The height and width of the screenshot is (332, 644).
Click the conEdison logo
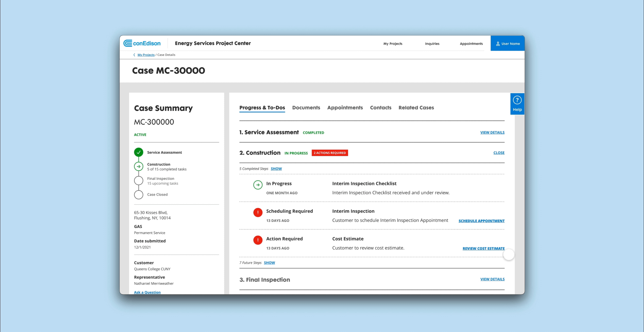[x=142, y=43]
